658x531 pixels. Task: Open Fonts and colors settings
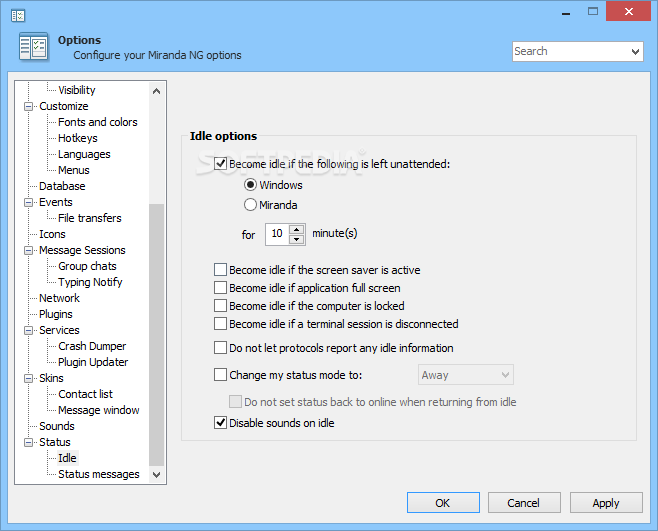pyautogui.click(x=97, y=122)
